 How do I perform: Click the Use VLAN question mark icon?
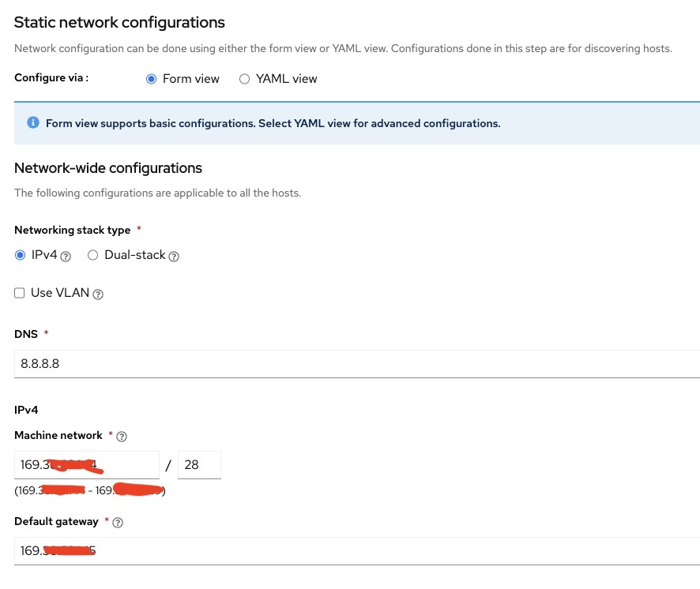97,293
